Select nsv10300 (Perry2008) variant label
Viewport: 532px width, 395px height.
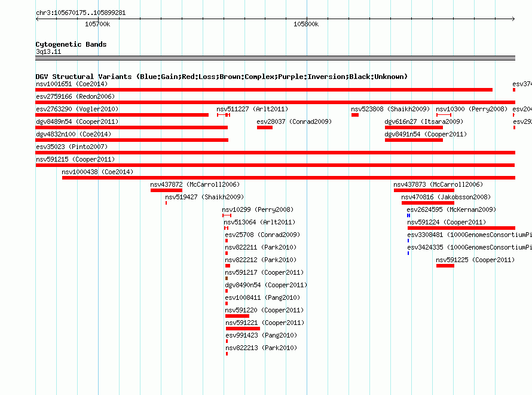pyautogui.click(x=472, y=109)
